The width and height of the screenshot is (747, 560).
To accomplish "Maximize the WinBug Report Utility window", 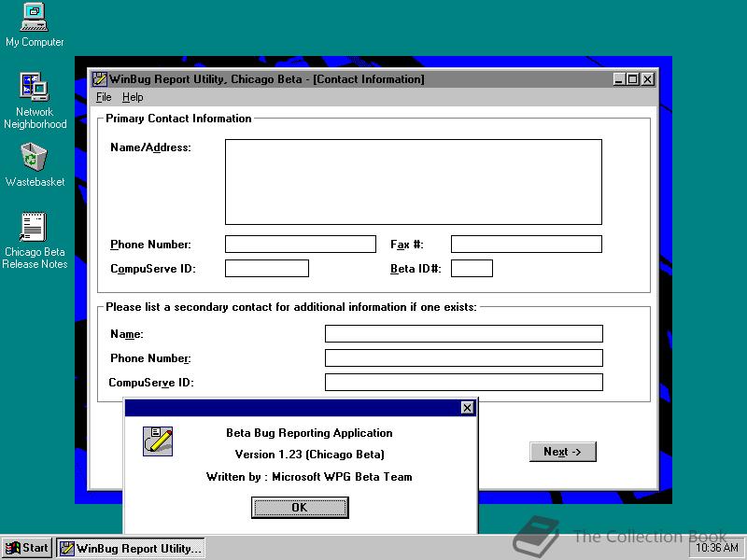I will coord(633,79).
